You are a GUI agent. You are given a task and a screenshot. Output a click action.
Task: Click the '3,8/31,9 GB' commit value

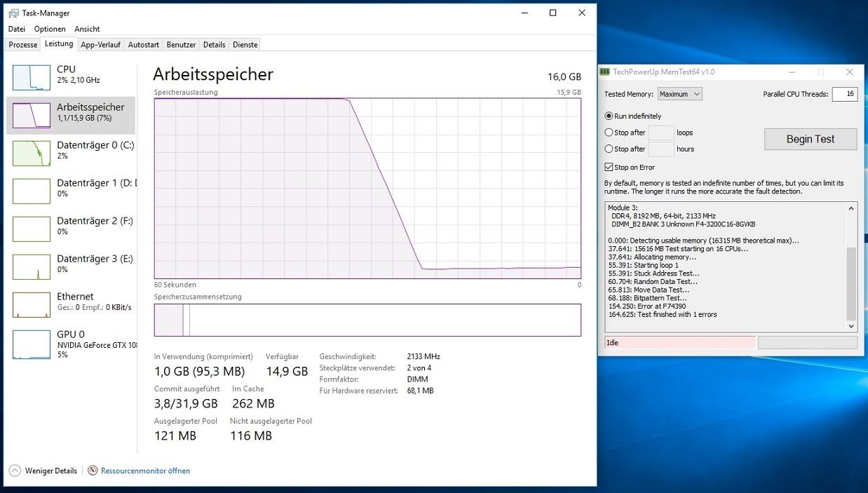[x=186, y=404]
